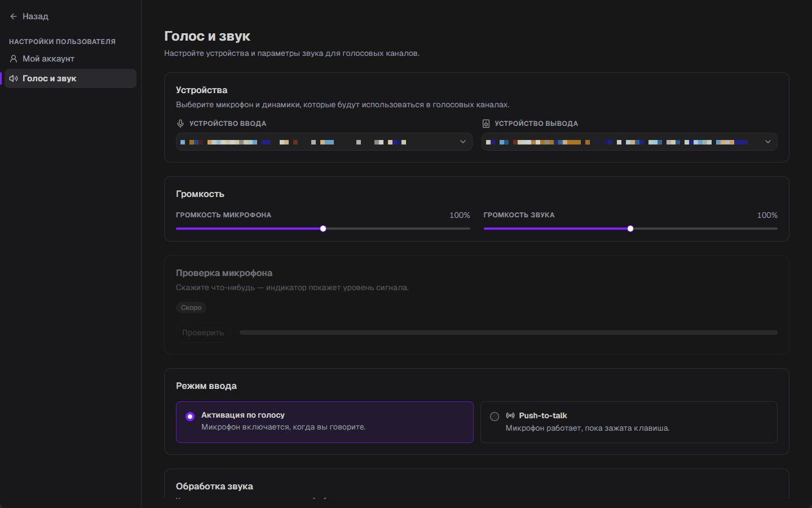This screenshot has height=508, width=812.
Task: Click the Режим ввода section title
Action: [x=206, y=386]
